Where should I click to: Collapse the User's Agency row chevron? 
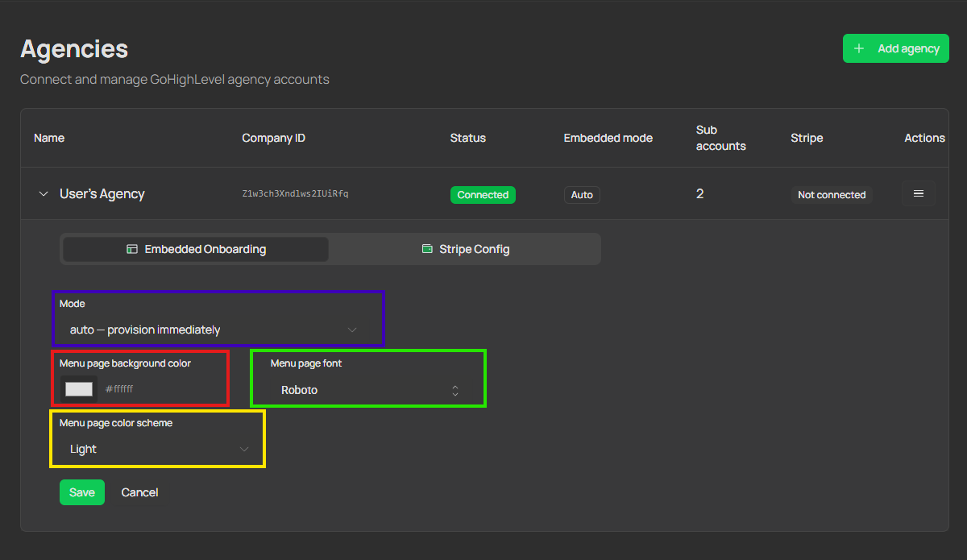[44, 194]
